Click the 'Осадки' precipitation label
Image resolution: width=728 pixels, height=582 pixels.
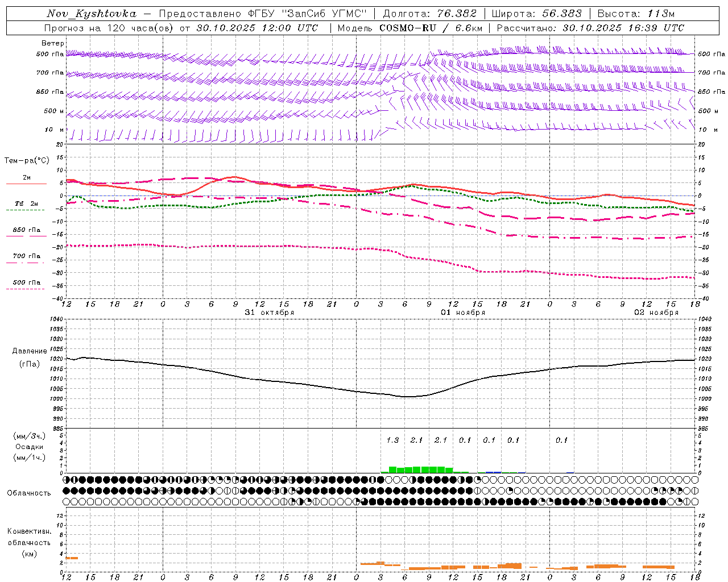[x=30, y=447]
